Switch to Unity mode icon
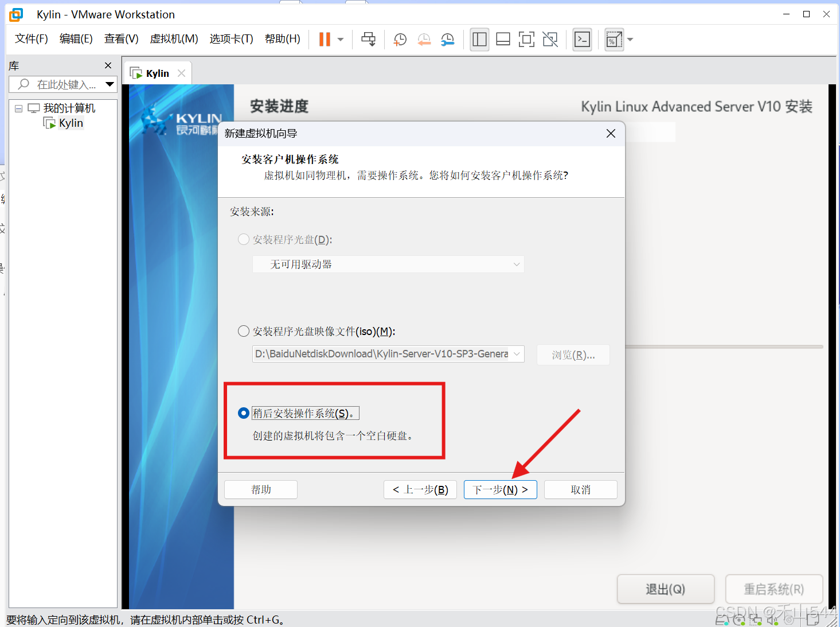Screen dimensions: 840x627 pyautogui.click(x=550, y=39)
